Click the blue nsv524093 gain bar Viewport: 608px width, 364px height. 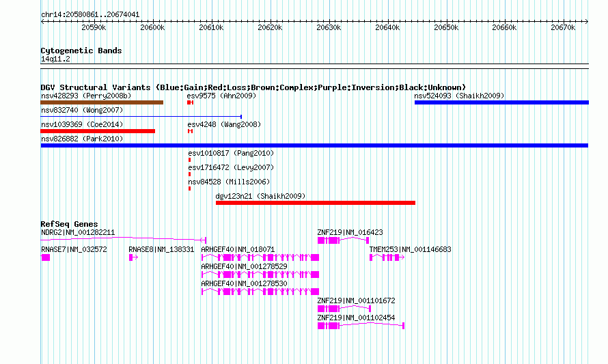coord(501,102)
